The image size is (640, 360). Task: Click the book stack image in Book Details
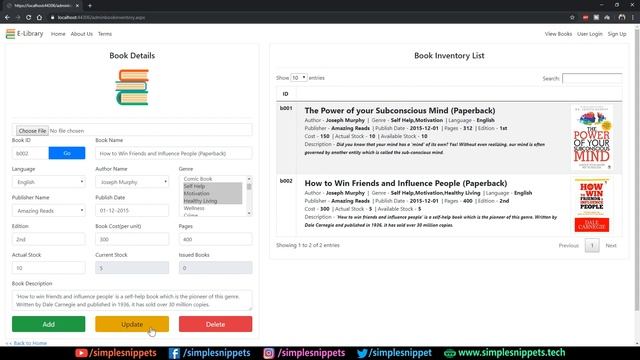(x=132, y=87)
